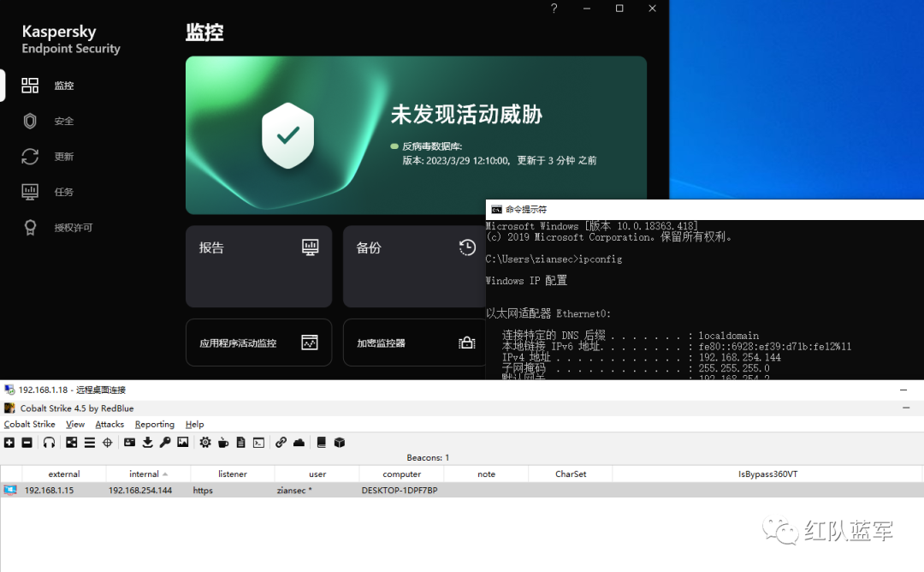This screenshot has height=572, width=924.
Task: View screenshots via the picture icon
Action: click(x=183, y=442)
